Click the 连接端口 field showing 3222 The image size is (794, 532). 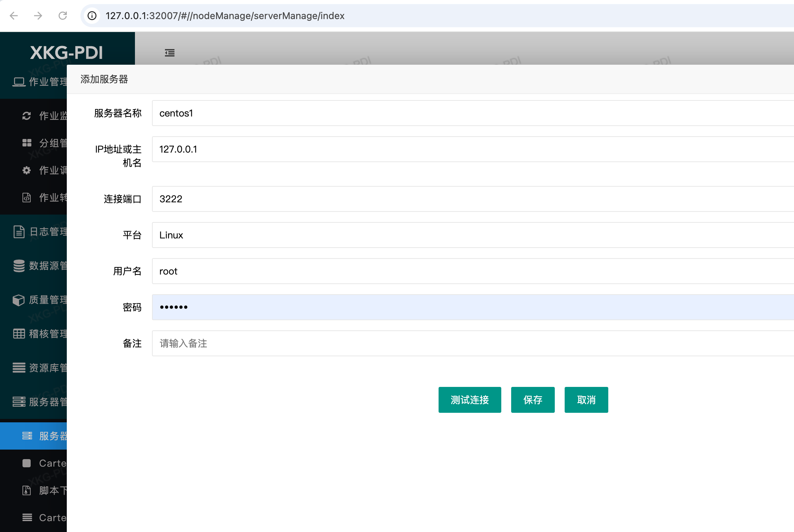pos(472,199)
